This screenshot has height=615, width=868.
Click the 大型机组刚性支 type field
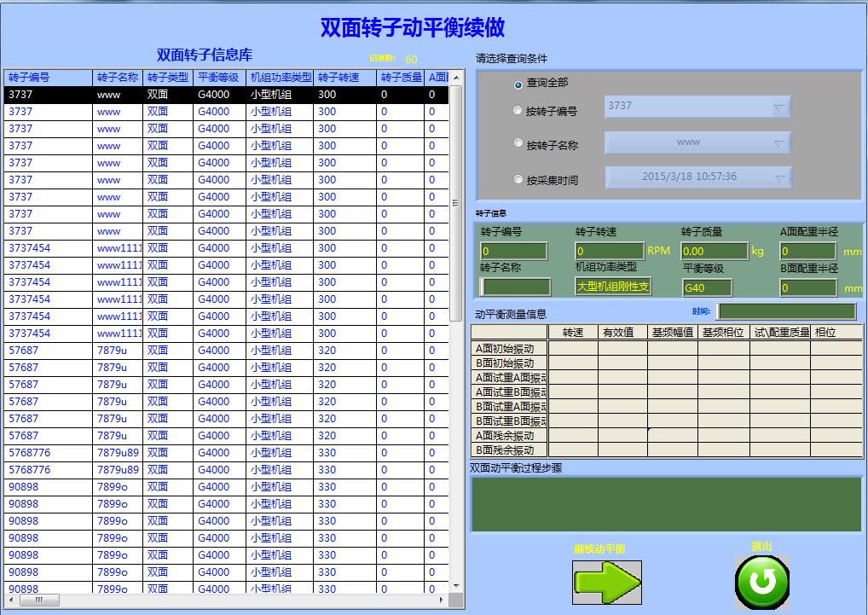pyautogui.click(x=615, y=287)
